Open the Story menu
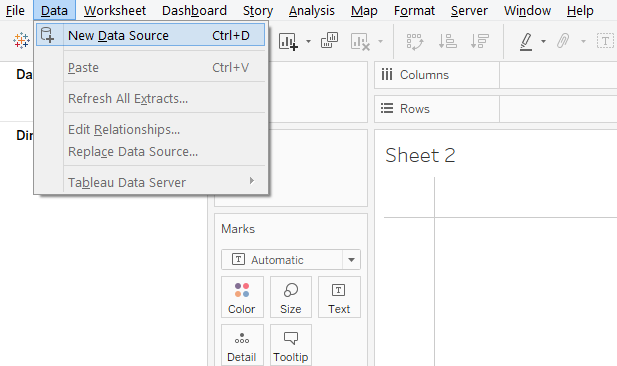This screenshot has height=366, width=617. pyautogui.click(x=258, y=11)
